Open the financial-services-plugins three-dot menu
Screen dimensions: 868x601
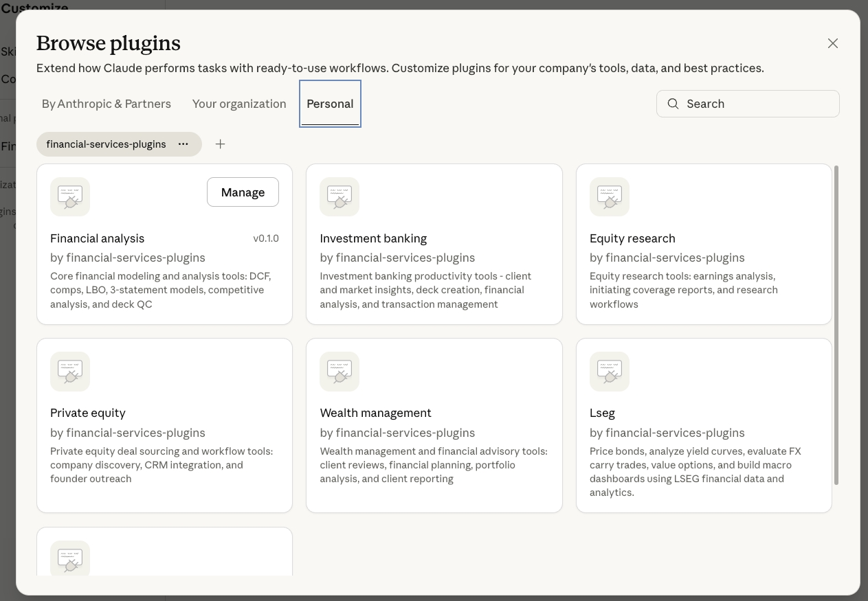(x=183, y=144)
